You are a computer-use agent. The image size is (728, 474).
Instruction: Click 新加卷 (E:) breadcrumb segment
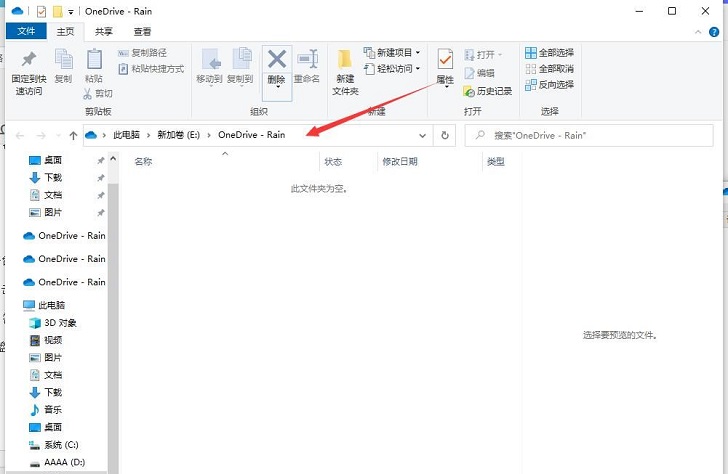(178, 135)
